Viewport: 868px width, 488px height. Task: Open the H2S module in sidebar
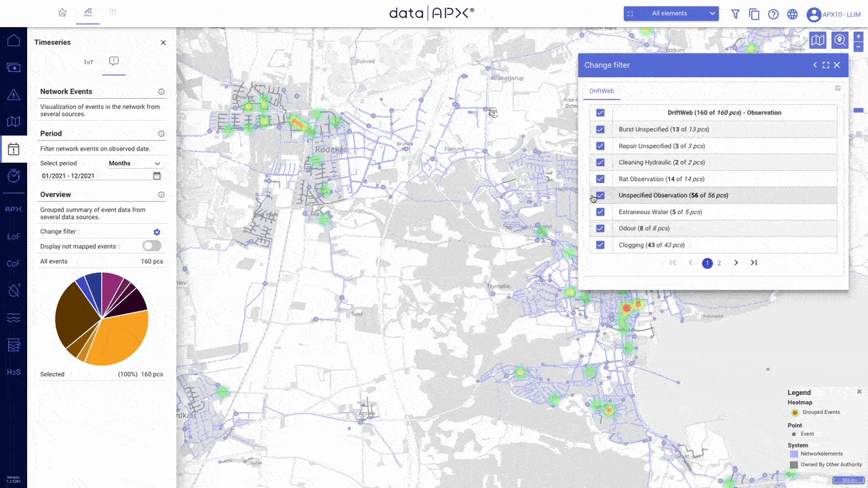tap(14, 372)
